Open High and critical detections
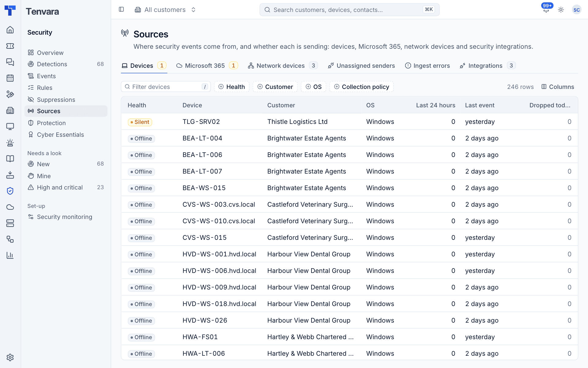 tap(66, 187)
